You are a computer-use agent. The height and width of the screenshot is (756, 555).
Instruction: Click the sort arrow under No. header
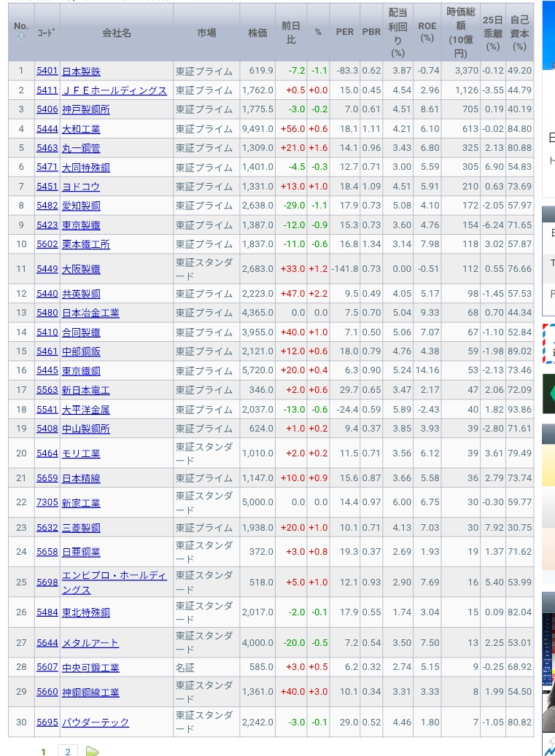point(20,38)
